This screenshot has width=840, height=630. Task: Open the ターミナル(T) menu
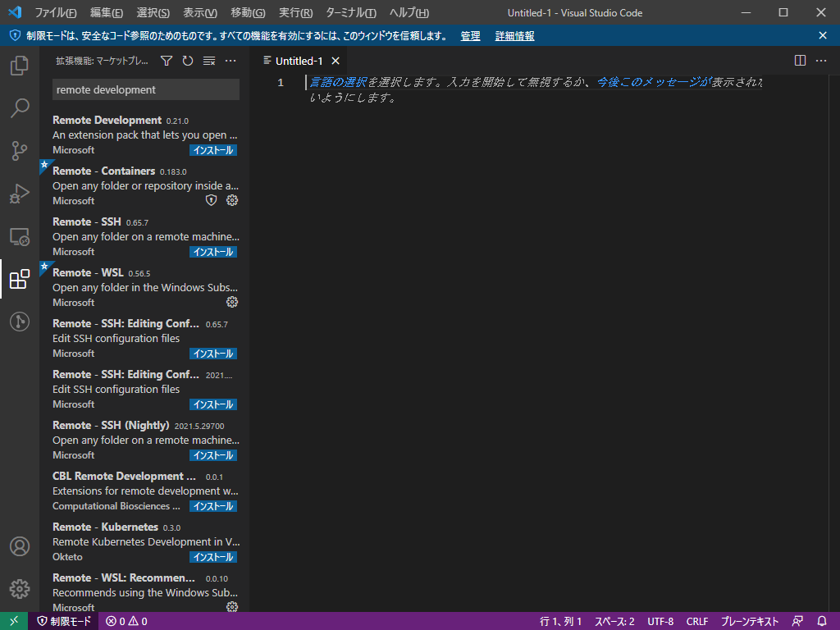[x=351, y=12]
